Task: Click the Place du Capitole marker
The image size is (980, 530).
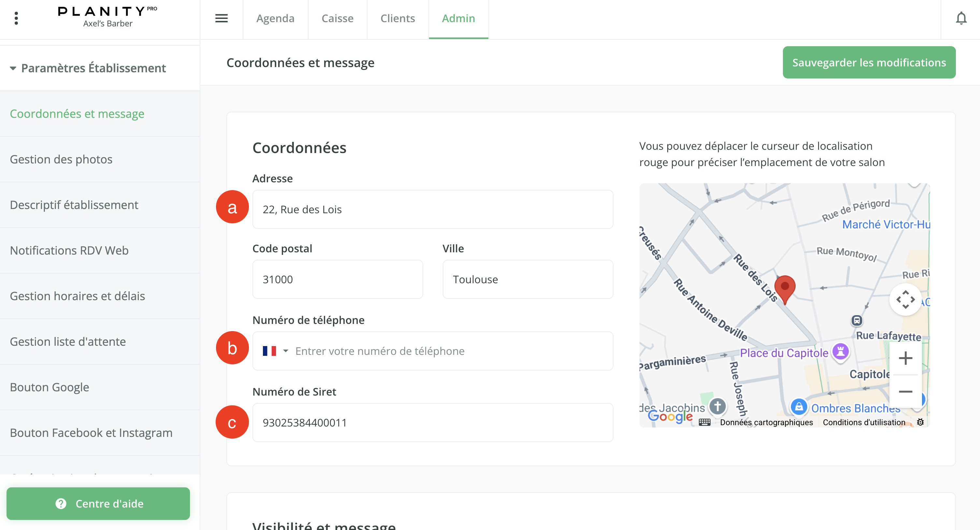Action: [x=841, y=351]
